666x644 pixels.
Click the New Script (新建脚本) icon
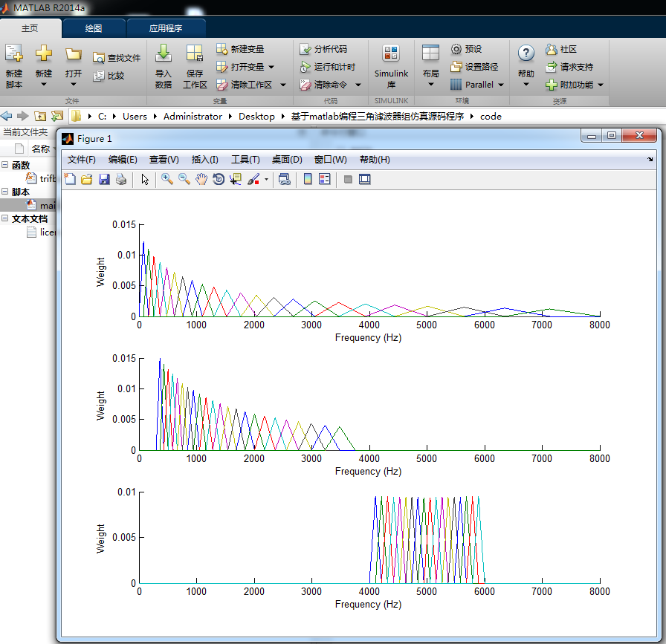click(x=14, y=54)
